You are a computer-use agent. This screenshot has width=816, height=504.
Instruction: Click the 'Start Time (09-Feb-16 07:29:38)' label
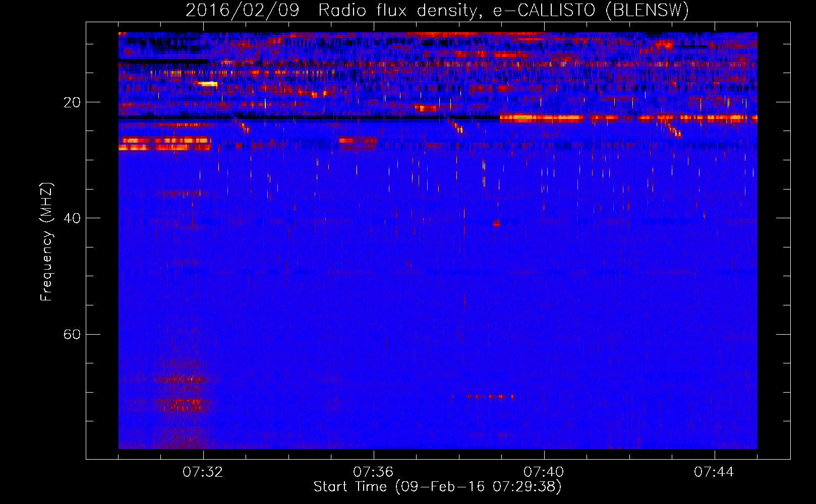click(x=437, y=487)
